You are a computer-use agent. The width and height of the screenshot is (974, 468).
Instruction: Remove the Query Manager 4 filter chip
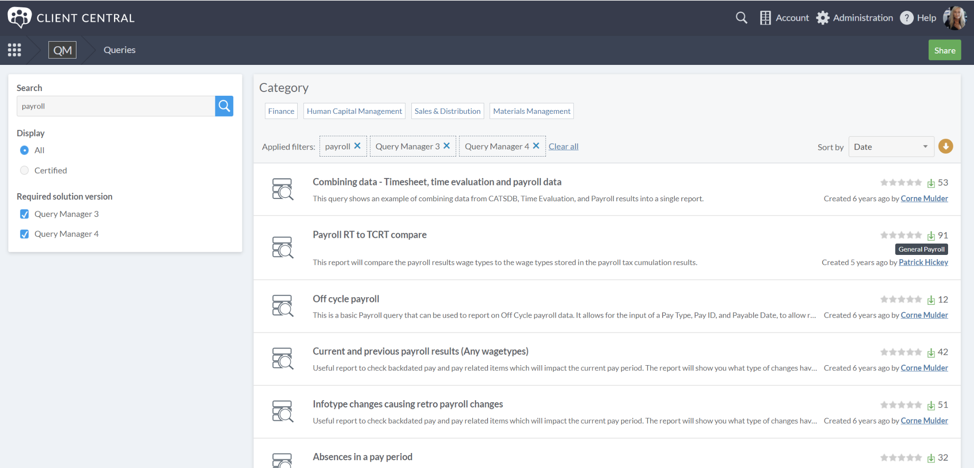tap(536, 146)
